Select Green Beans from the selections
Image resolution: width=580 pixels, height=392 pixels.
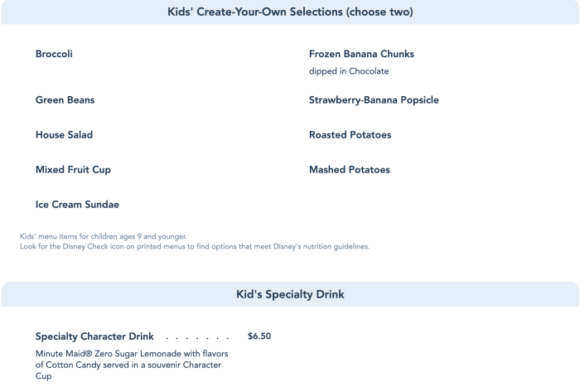click(x=65, y=100)
